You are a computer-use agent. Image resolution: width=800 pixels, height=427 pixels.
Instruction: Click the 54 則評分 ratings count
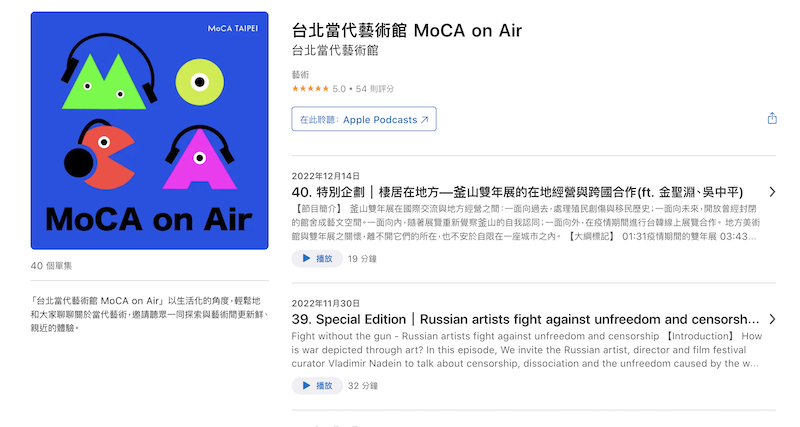[375, 89]
